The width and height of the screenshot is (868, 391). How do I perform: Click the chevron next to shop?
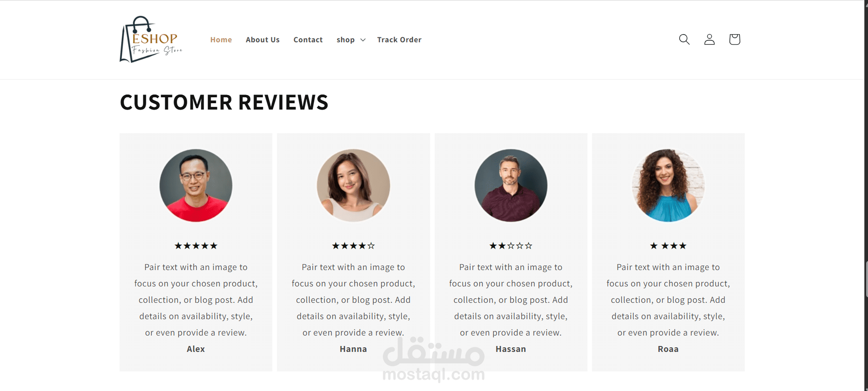tap(363, 40)
